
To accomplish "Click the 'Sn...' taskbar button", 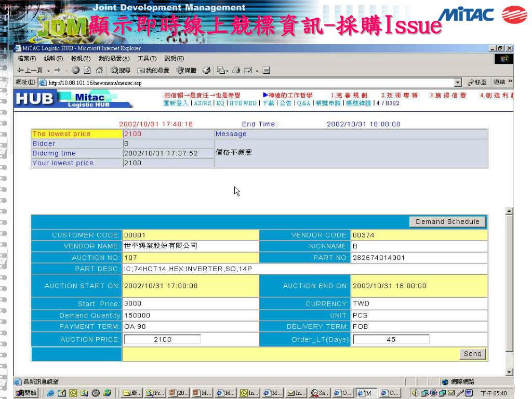I will point(320,393).
